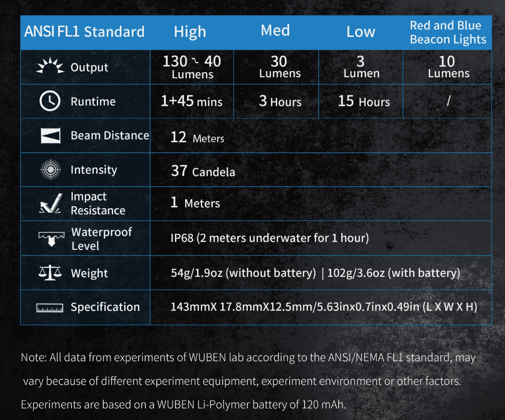Click the IP68 waterproof rating text
Viewport: 505px width, 420px height.
click(269, 238)
